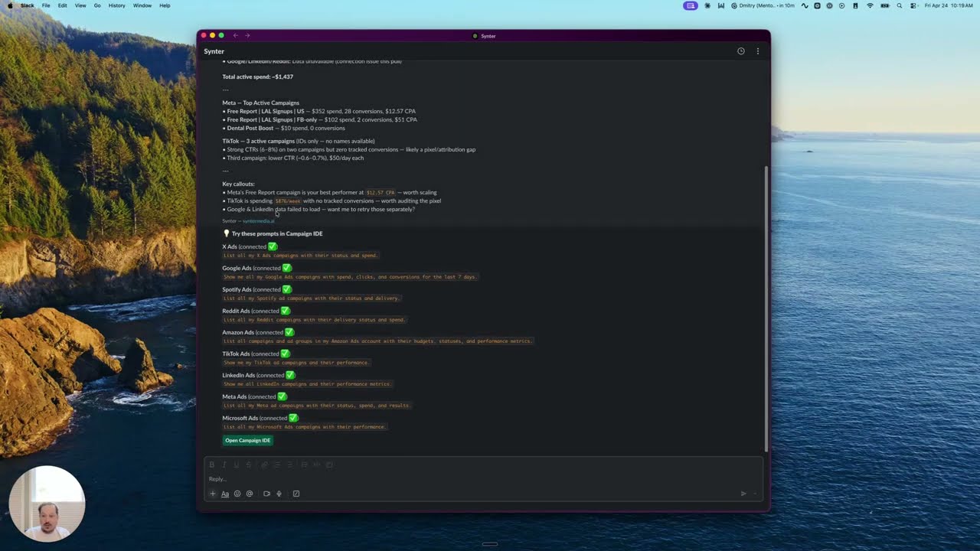Toggle bold formatting in reply composer
This screenshot has height=551, width=980.
pyautogui.click(x=212, y=465)
